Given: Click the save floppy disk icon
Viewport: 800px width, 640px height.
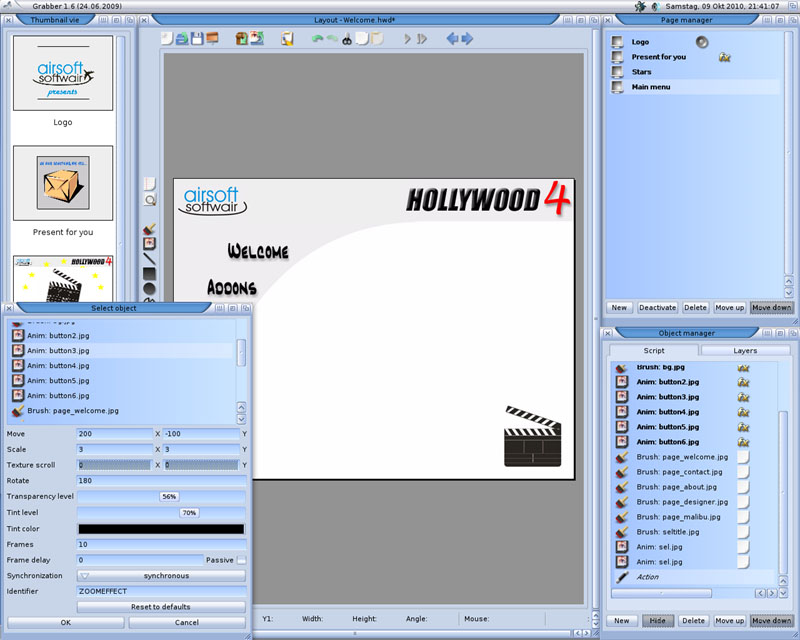Looking at the screenshot, I should [197, 38].
